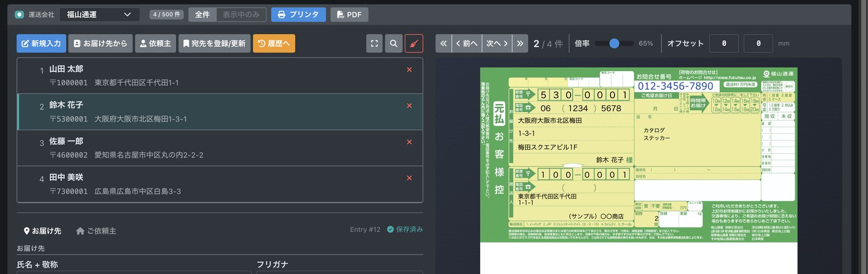Select list entry 田中 美咲
Viewport: 868px width, 274px height.
pyautogui.click(x=220, y=184)
